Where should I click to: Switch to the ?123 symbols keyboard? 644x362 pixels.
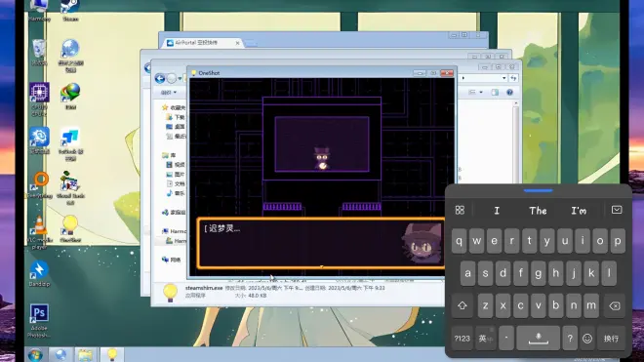point(463,339)
